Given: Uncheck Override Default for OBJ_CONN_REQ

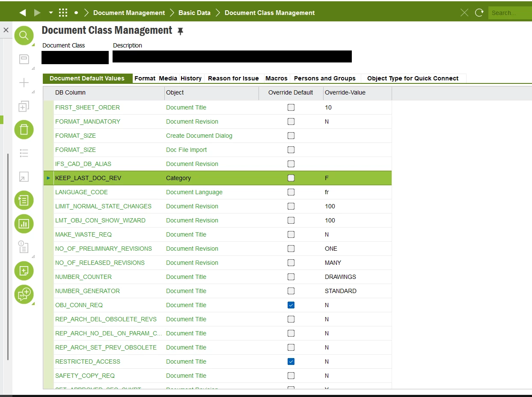Looking at the screenshot, I should pos(291,305).
